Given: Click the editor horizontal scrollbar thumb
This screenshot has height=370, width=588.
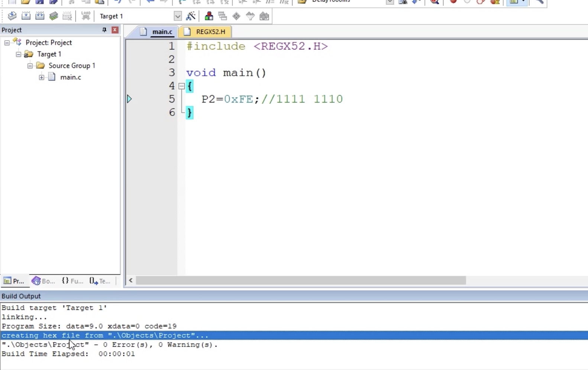Looking at the screenshot, I should point(301,280).
